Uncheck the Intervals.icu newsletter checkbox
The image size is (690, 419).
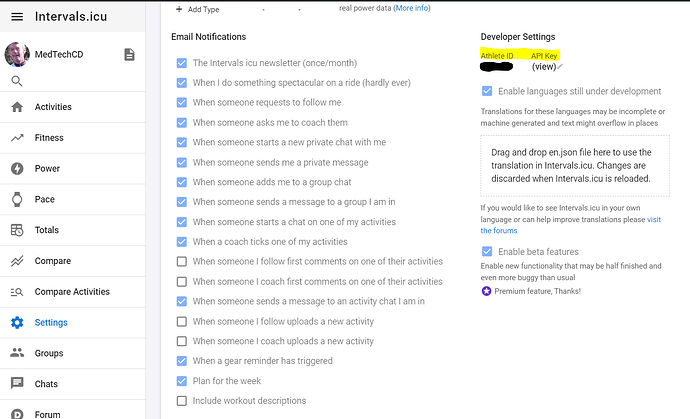pos(182,63)
